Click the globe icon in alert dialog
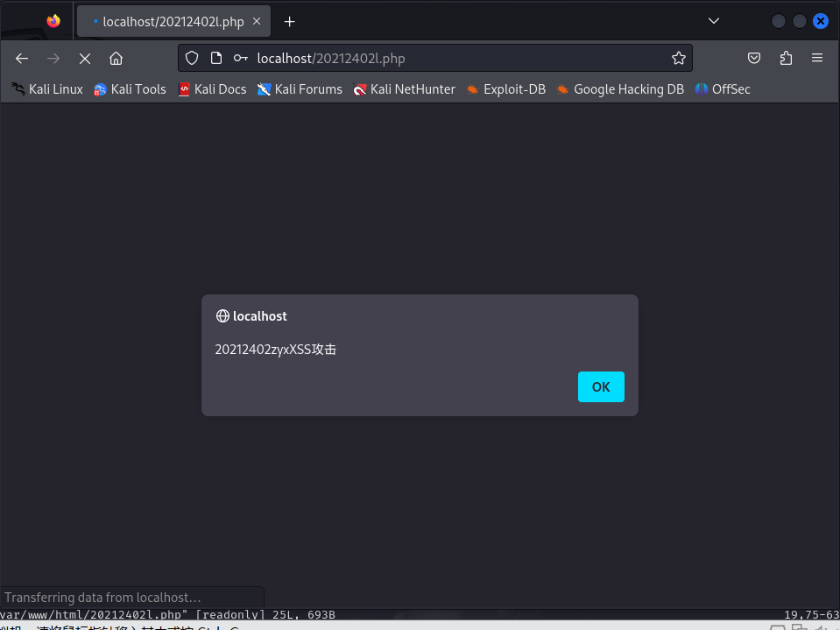The height and width of the screenshot is (630, 840). click(x=222, y=316)
